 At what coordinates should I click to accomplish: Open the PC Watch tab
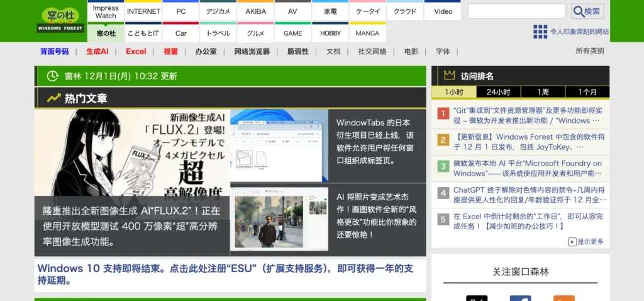pos(181,11)
